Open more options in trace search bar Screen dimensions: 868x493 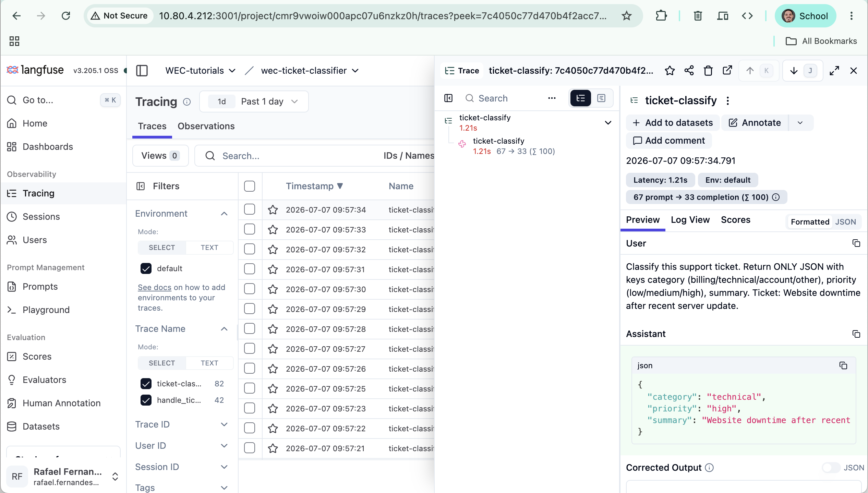[x=552, y=98]
